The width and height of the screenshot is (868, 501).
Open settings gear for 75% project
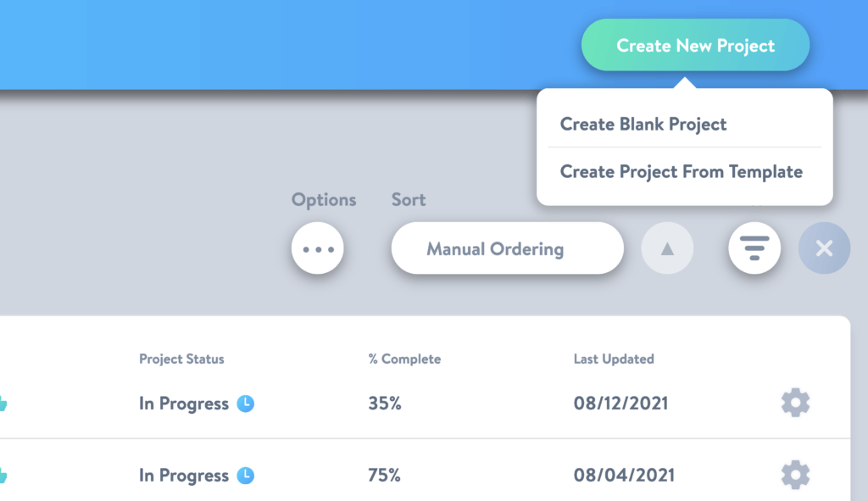coord(795,475)
